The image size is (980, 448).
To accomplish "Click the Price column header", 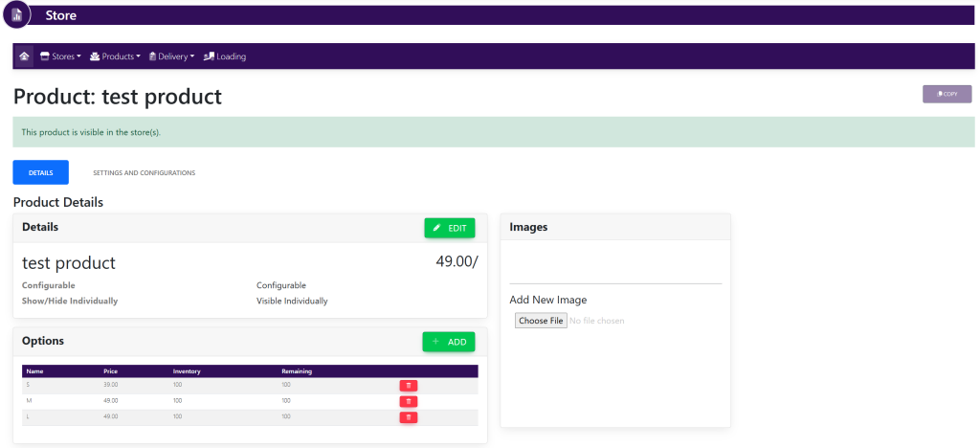I will point(111,371).
